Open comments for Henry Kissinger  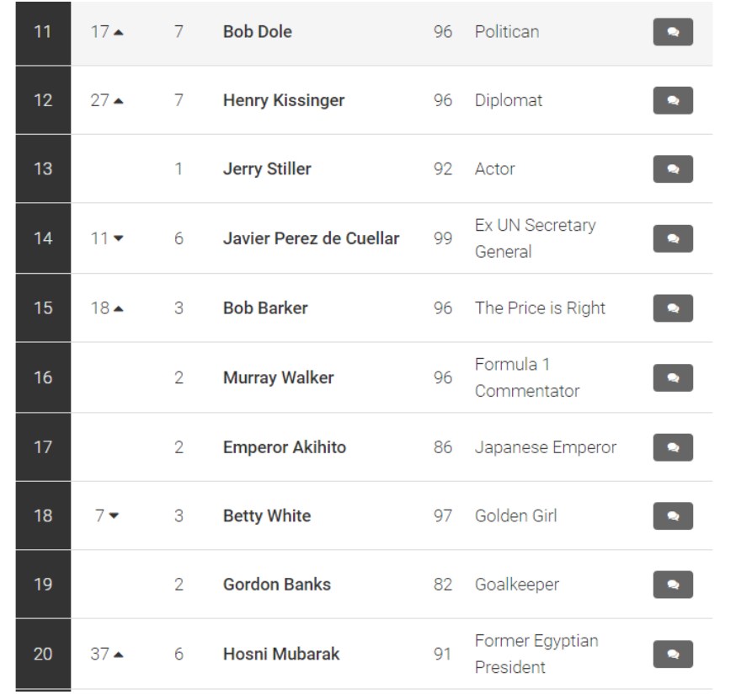click(x=673, y=100)
